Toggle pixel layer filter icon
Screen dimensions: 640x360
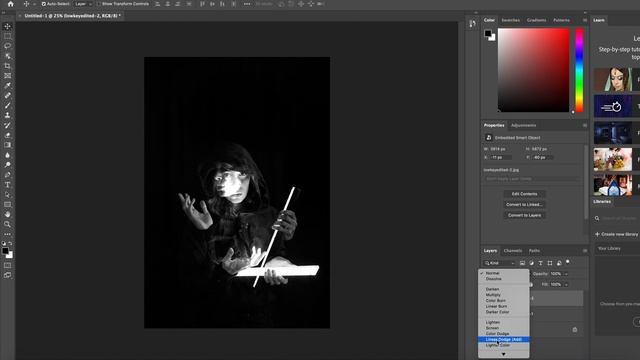point(522,263)
